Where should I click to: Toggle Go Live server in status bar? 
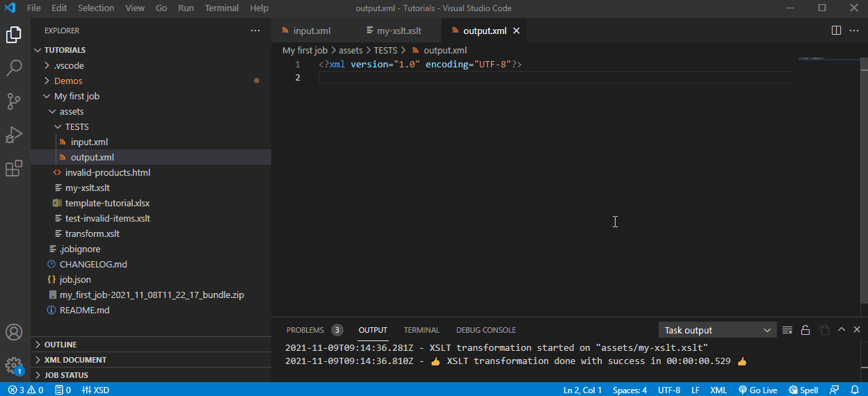(757, 390)
